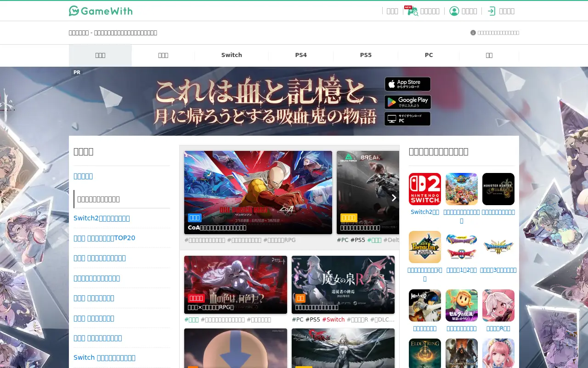
Task: Switch to the PS4 platform tab
Action: (x=301, y=55)
